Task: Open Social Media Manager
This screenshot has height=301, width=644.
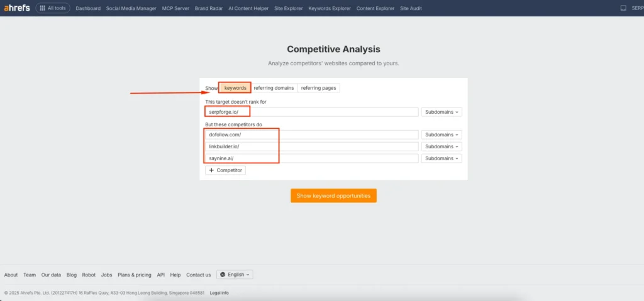Action: (131, 8)
